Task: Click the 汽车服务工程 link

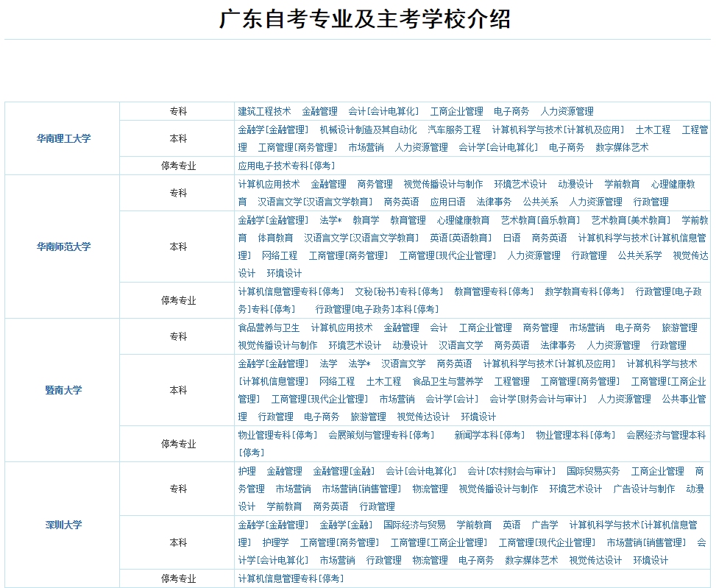Action: pos(454,130)
